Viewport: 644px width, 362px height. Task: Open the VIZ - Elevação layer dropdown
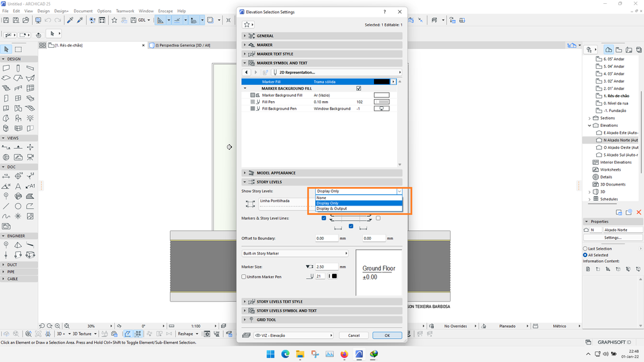point(293,336)
